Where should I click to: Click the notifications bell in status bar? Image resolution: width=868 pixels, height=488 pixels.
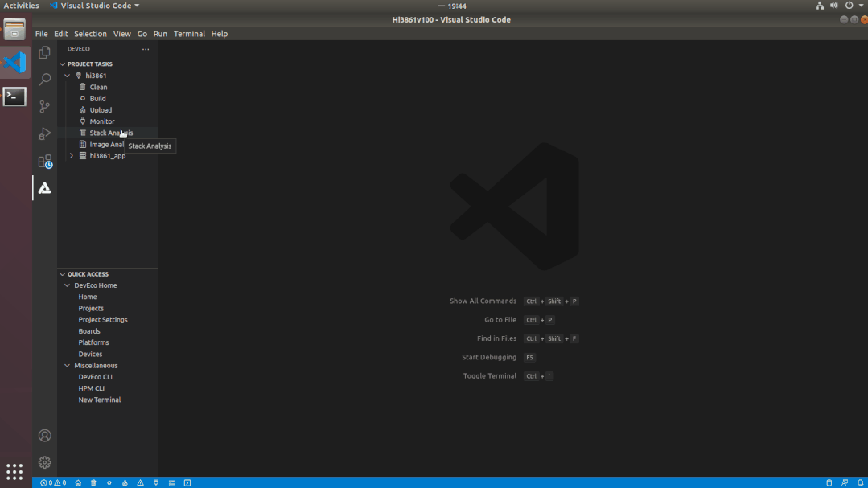[860, 483]
